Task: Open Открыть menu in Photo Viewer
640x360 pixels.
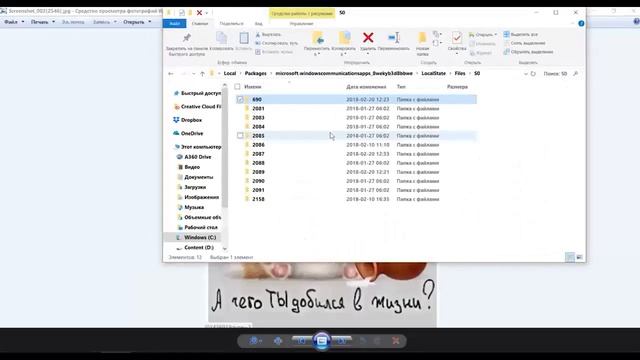Action: coord(137,22)
